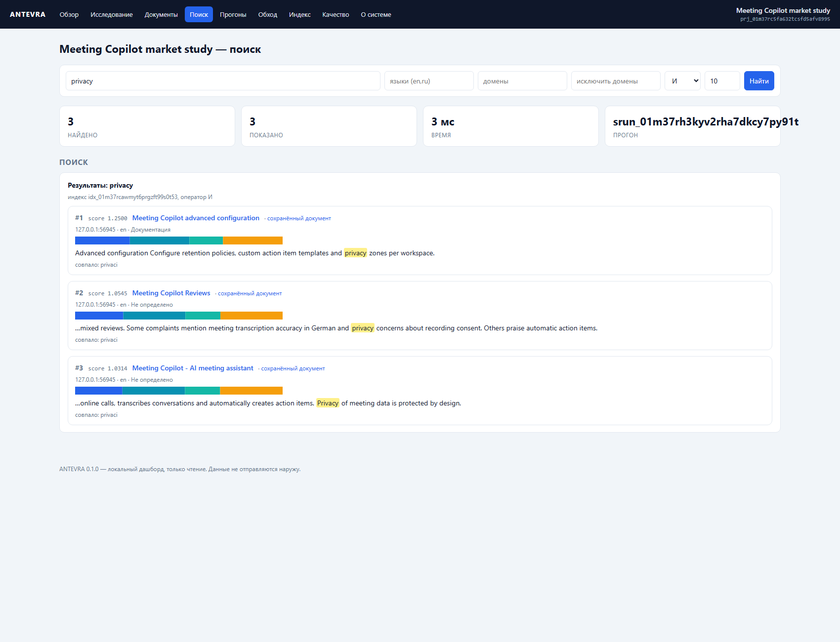The width and height of the screenshot is (840, 642).
Task: Click the 3 мс ВРЕМЯ card
Action: [x=511, y=126]
